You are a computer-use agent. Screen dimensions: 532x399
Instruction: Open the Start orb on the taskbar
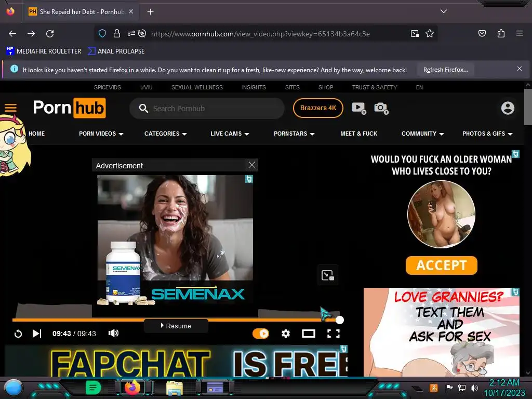(14, 388)
